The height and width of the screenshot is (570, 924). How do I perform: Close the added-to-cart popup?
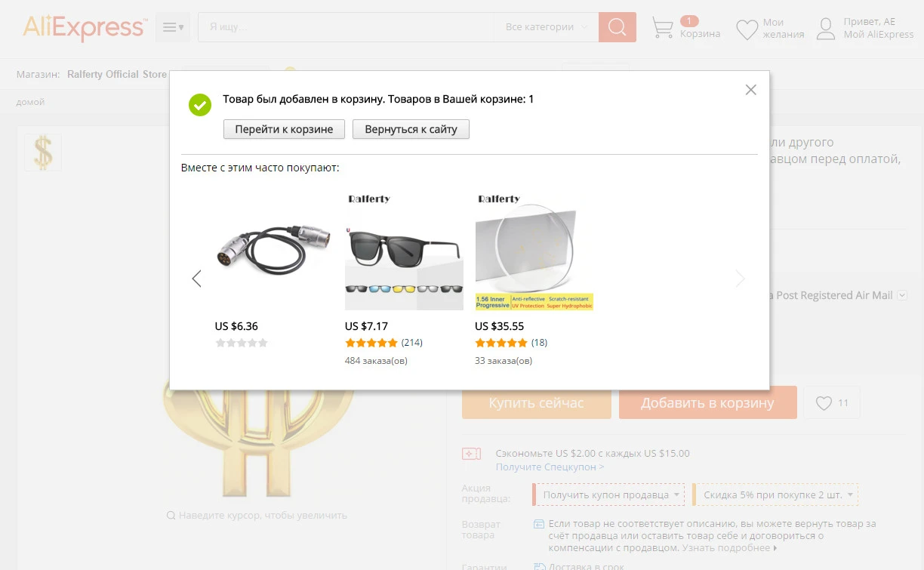[x=750, y=90]
